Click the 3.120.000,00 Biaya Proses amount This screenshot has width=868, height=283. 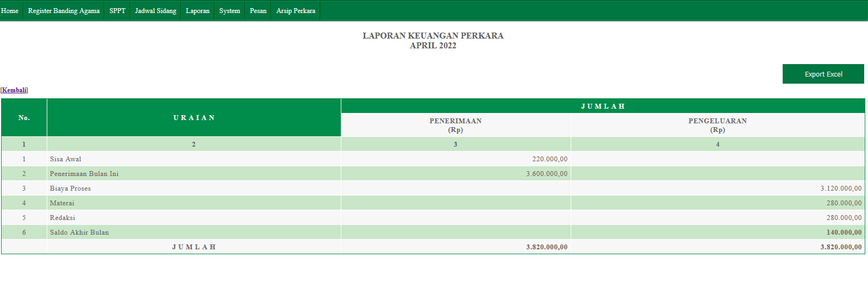pyautogui.click(x=840, y=188)
